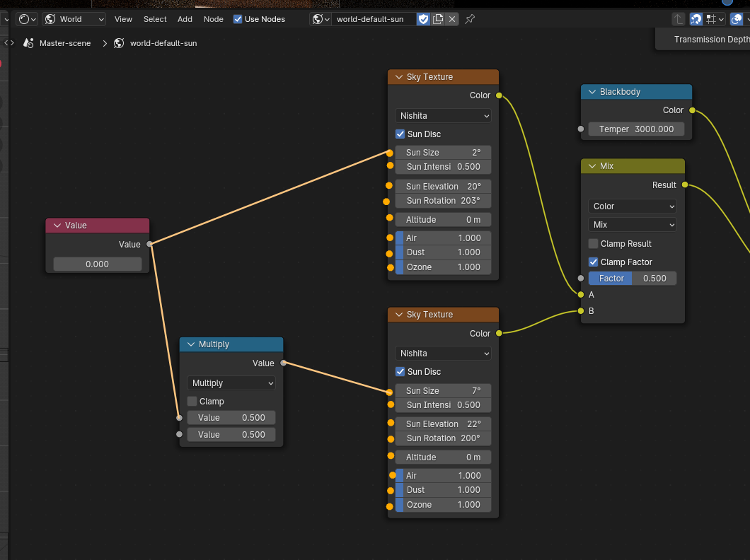Open the View menu
Image resolution: width=750 pixels, height=560 pixels.
tap(123, 19)
